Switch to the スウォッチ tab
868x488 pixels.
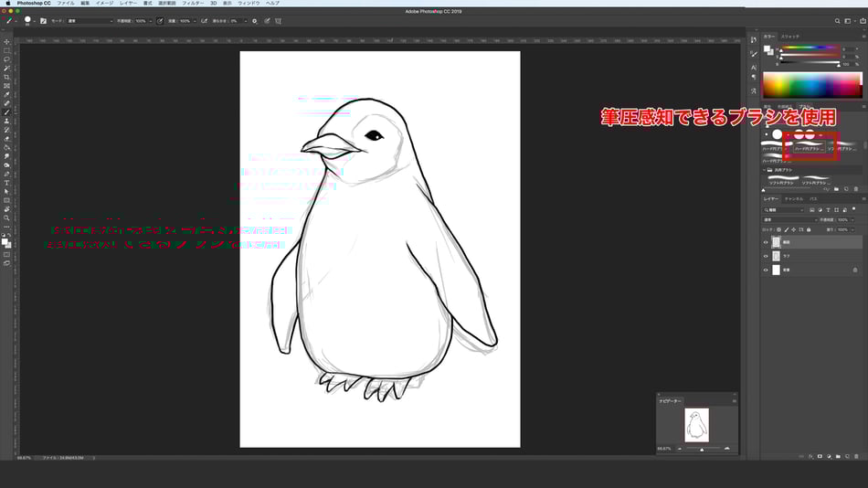pos(789,36)
